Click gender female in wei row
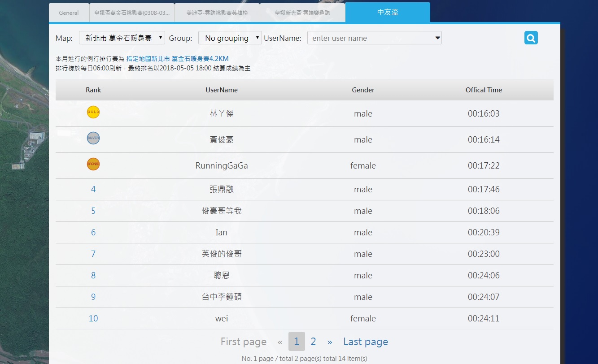The image size is (598, 364). pos(363,318)
